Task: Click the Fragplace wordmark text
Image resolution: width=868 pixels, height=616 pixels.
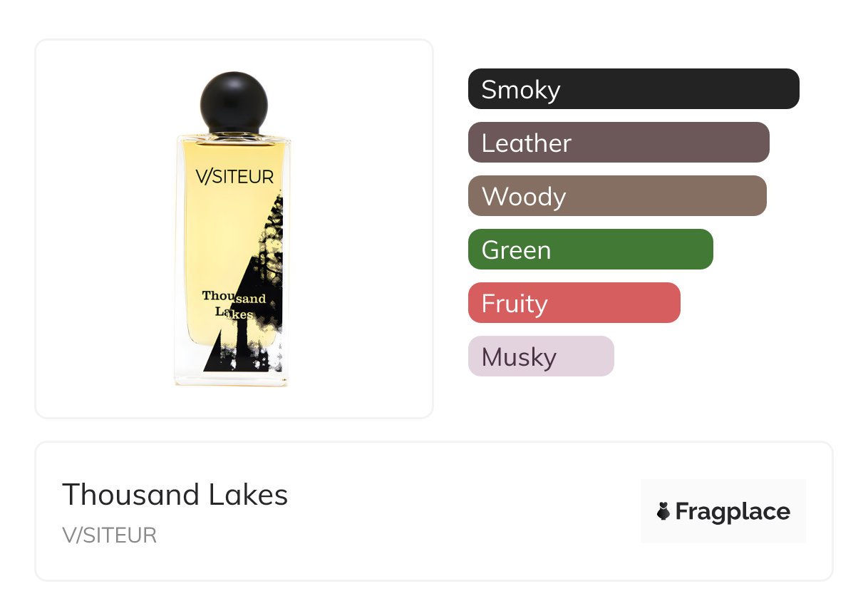Action: 733,511
